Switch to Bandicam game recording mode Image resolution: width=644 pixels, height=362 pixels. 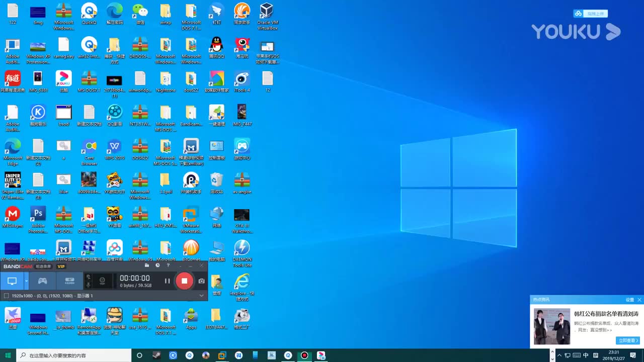pos(43,281)
